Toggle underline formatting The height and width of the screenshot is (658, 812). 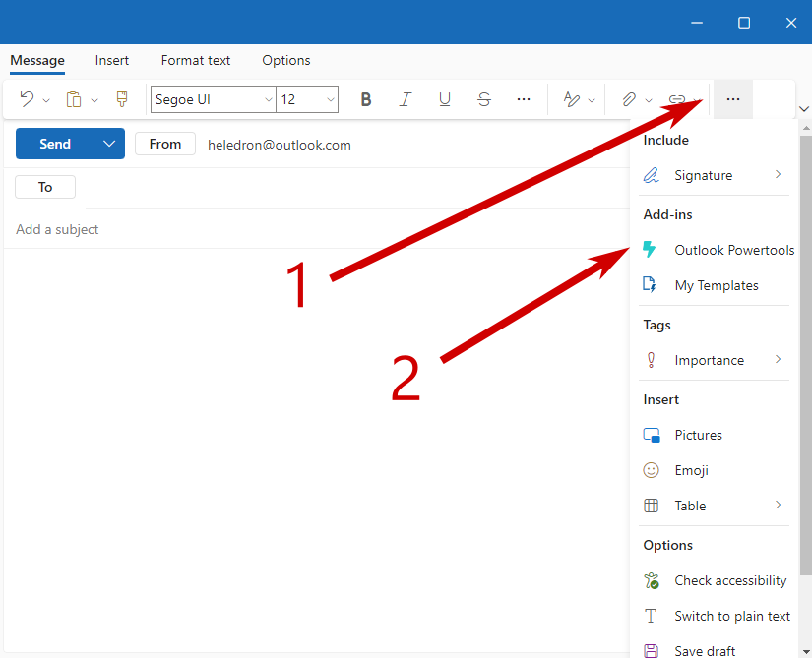(444, 99)
